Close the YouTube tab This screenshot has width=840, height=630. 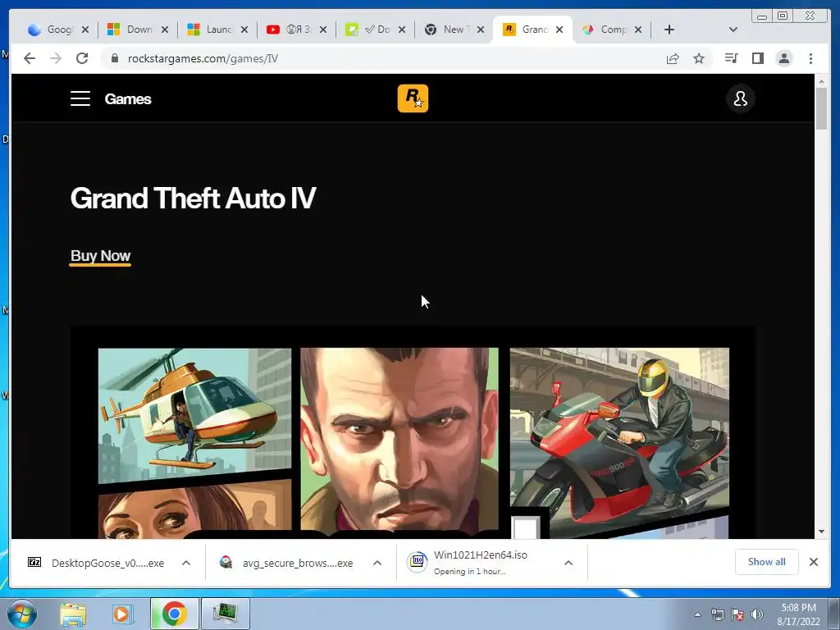tap(323, 30)
